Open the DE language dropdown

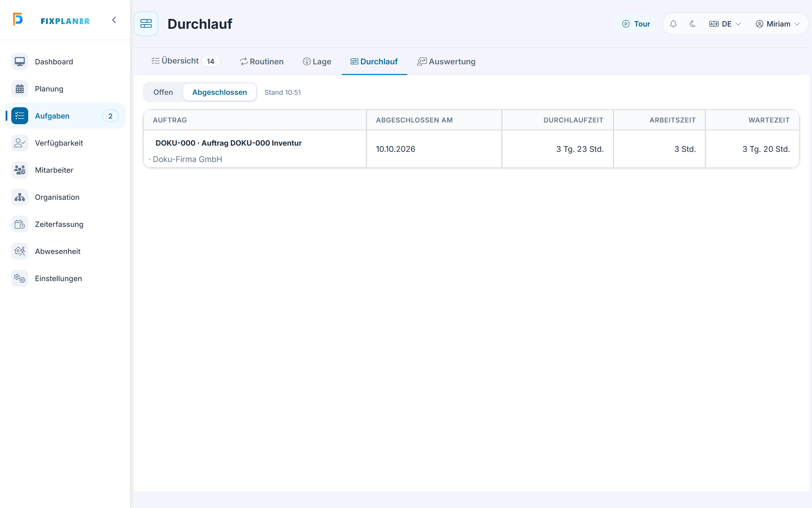pos(725,24)
